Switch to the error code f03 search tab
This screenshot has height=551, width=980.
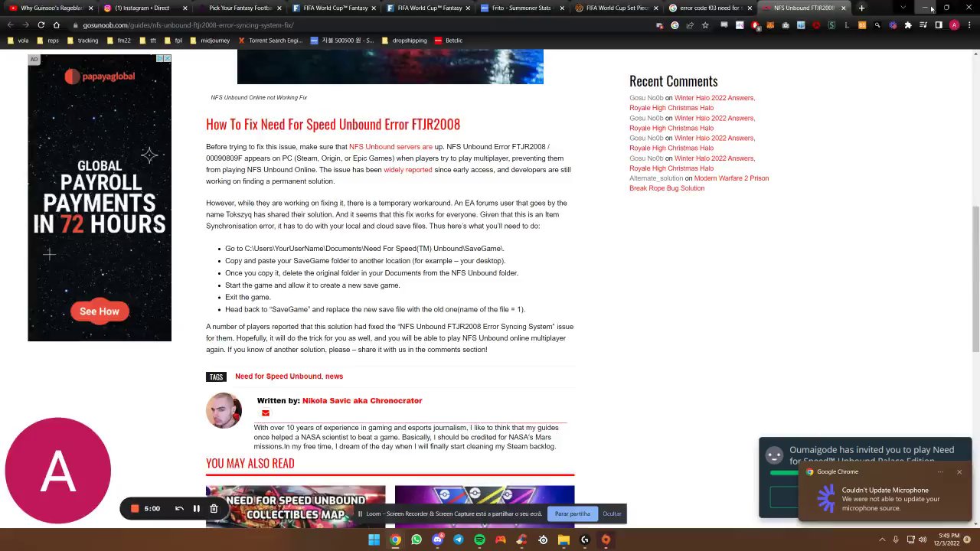710,8
